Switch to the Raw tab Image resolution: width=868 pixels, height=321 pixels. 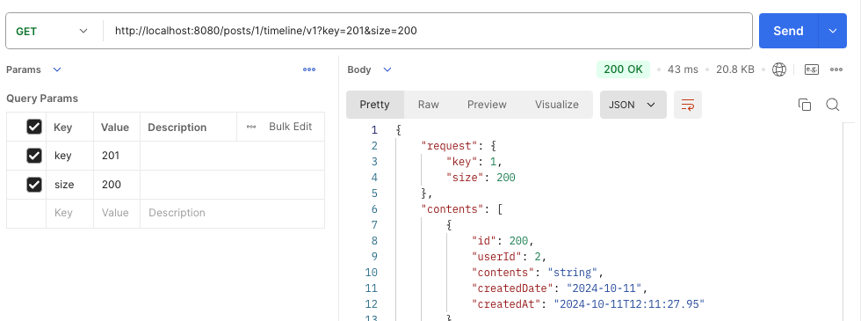pyautogui.click(x=429, y=105)
